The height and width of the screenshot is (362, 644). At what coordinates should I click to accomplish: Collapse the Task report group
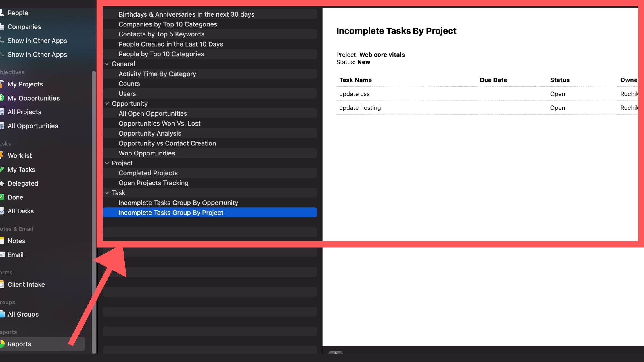[107, 193]
